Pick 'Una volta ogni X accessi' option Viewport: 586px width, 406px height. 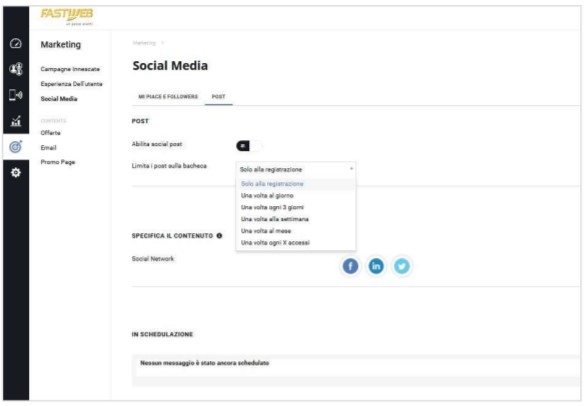tap(275, 243)
